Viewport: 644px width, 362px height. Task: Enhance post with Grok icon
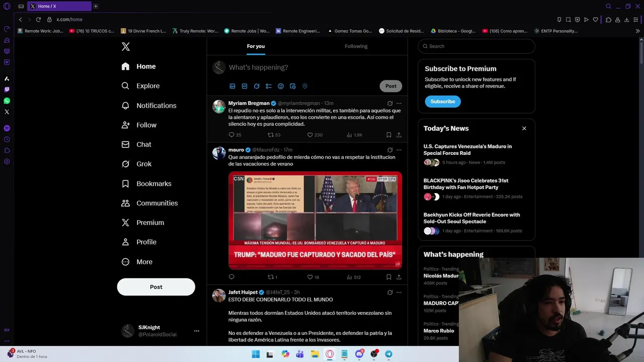(257, 86)
